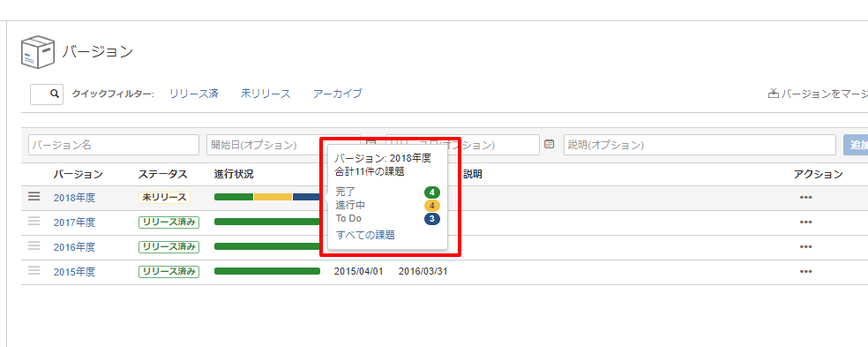This screenshot has width=868, height=347.
Task: Click the 2017年度 row drag handle
Action: click(x=34, y=221)
